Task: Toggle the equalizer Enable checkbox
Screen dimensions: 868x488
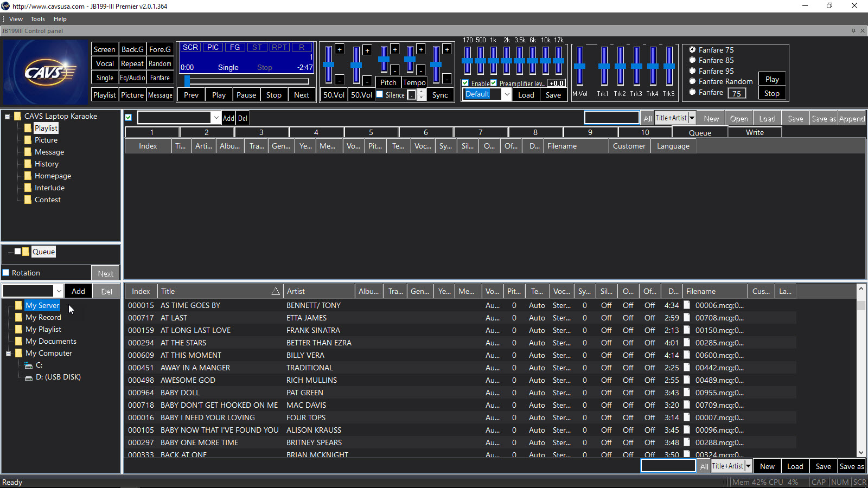Action: pyautogui.click(x=465, y=83)
